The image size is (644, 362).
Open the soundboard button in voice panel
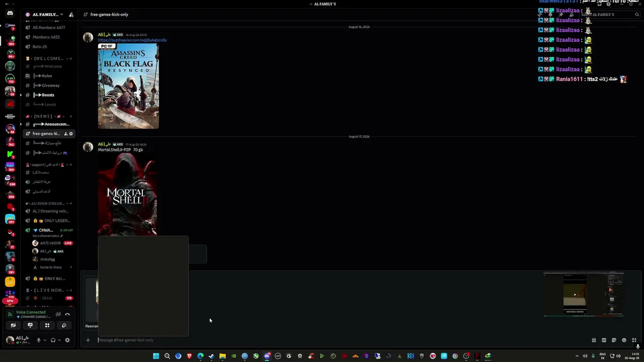(x=64, y=325)
